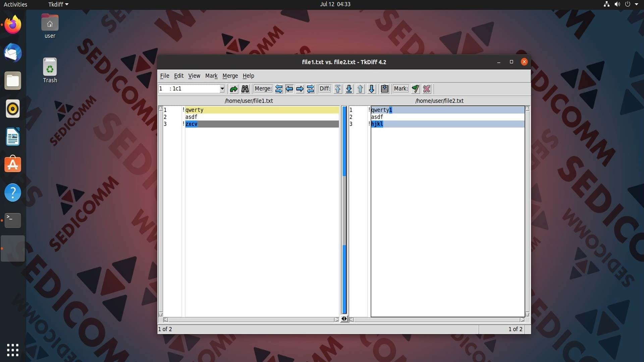Jump to the first diff
644x362 pixels.
338,89
